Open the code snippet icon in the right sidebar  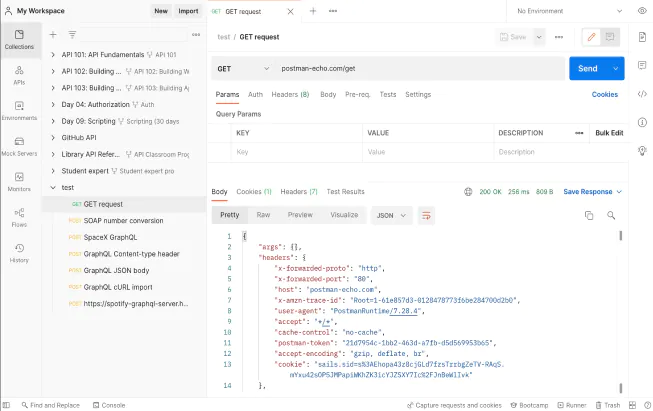[641, 94]
